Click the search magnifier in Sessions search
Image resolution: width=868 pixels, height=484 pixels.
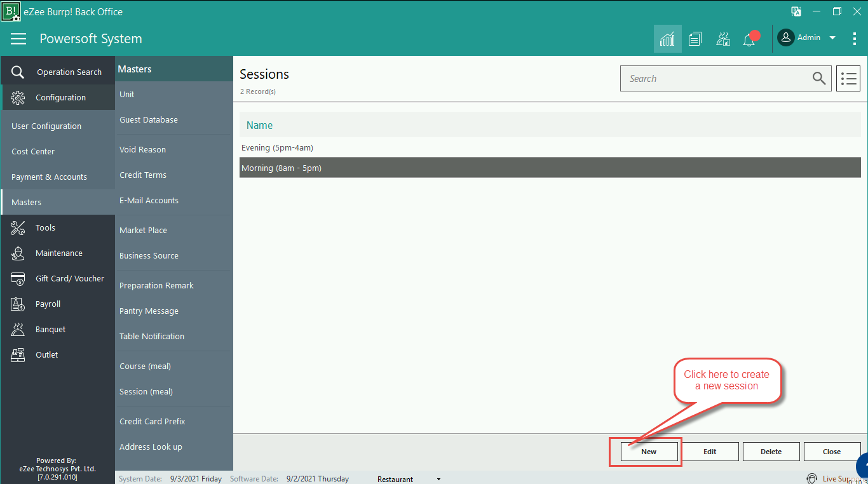[x=819, y=78]
